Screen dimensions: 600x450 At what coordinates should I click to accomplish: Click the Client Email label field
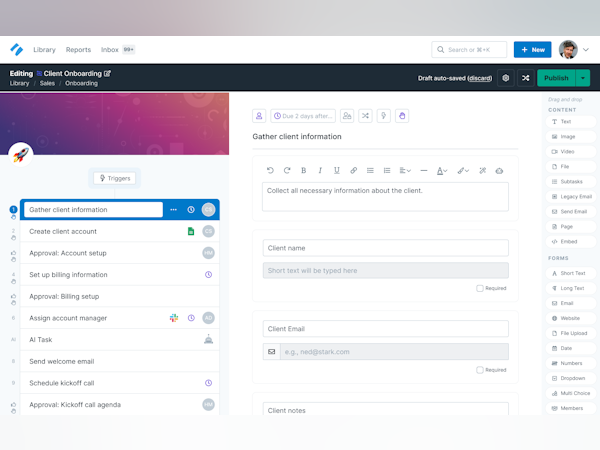(386, 329)
